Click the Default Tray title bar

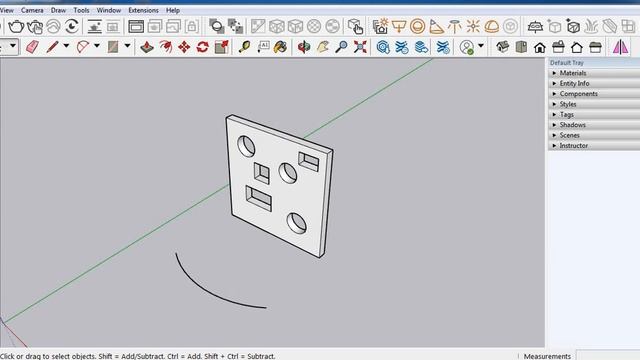click(x=594, y=63)
